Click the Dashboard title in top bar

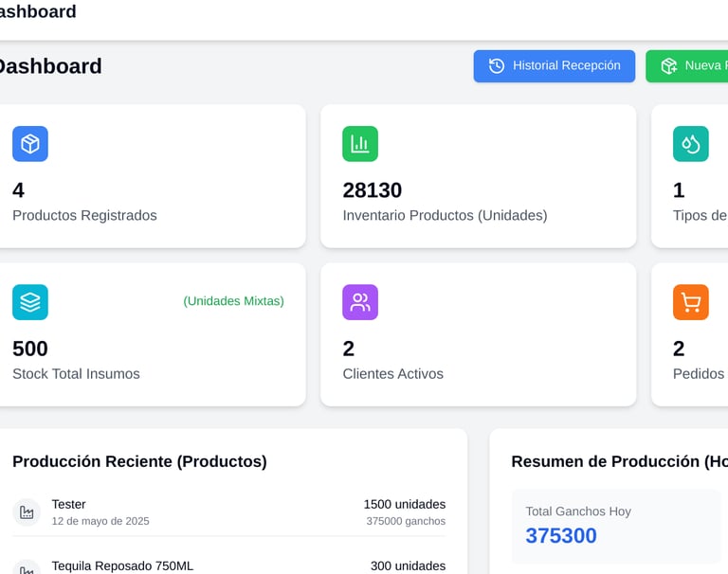point(37,11)
